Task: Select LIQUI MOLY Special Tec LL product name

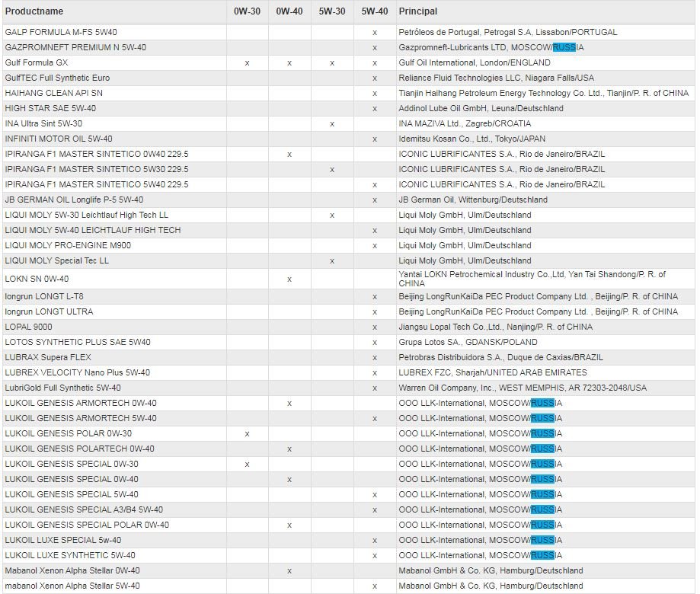Action: point(56,260)
